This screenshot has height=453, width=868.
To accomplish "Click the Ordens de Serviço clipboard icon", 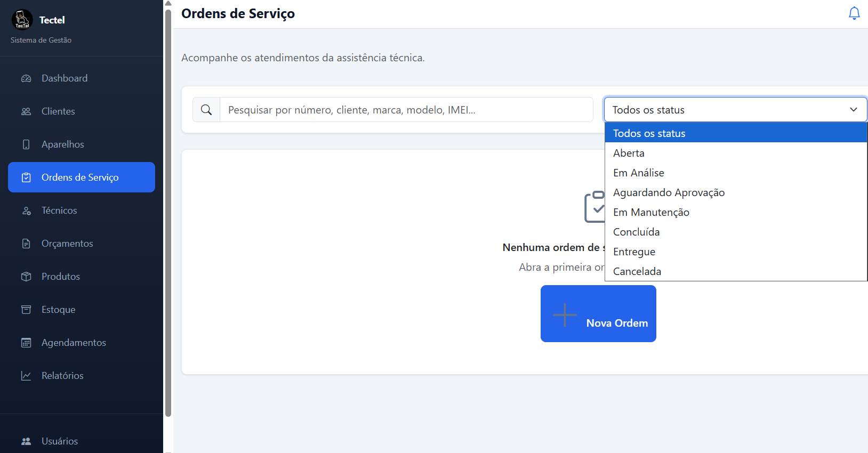I will (x=26, y=177).
